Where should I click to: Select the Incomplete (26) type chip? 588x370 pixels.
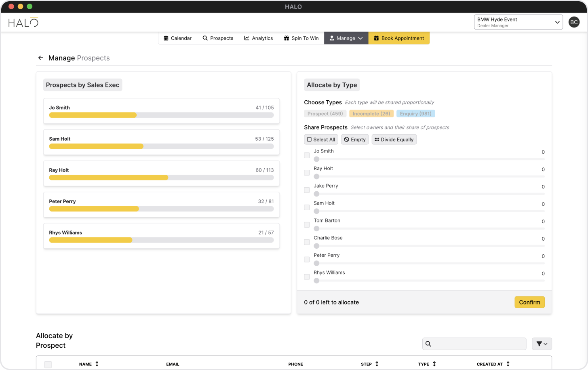pos(371,114)
